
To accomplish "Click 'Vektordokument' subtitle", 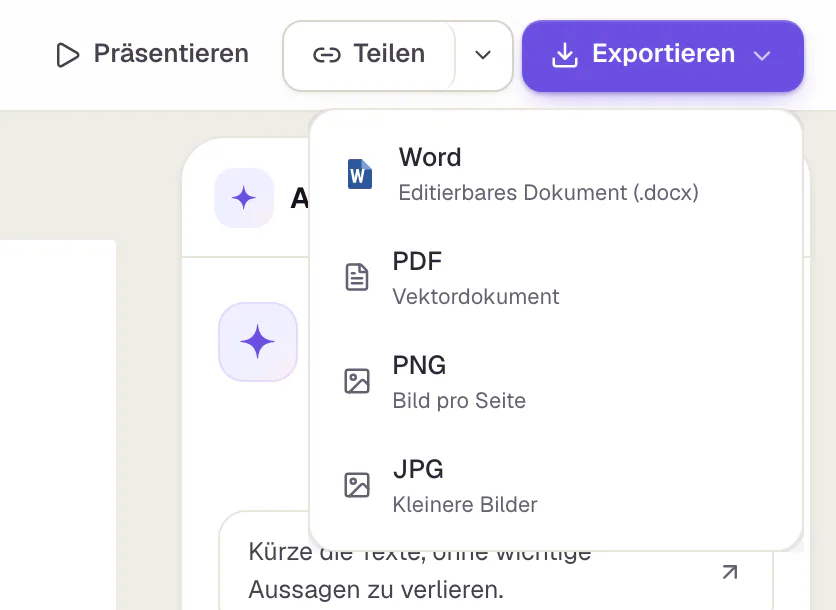I will coord(476,296).
